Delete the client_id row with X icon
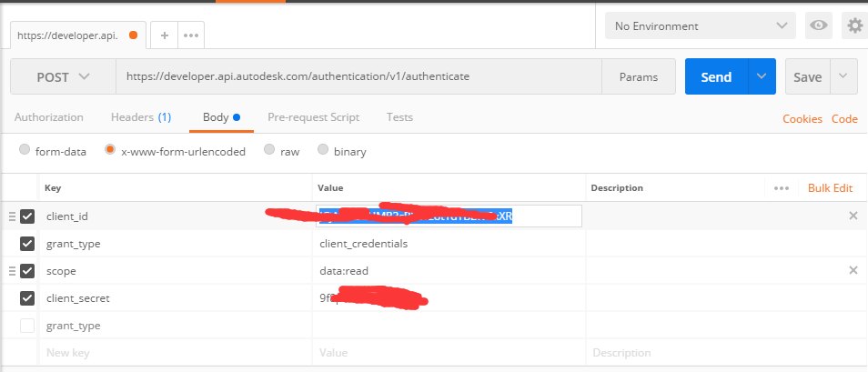 coord(853,216)
